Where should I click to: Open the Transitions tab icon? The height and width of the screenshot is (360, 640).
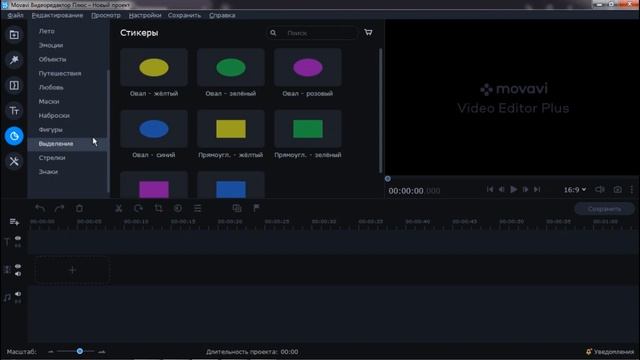[14, 85]
